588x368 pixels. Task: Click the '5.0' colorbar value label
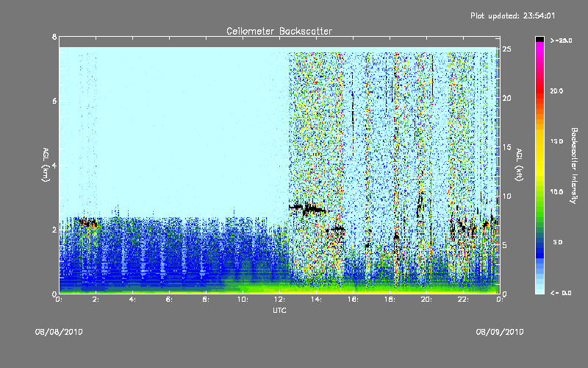pyautogui.click(x=558, y=242)
